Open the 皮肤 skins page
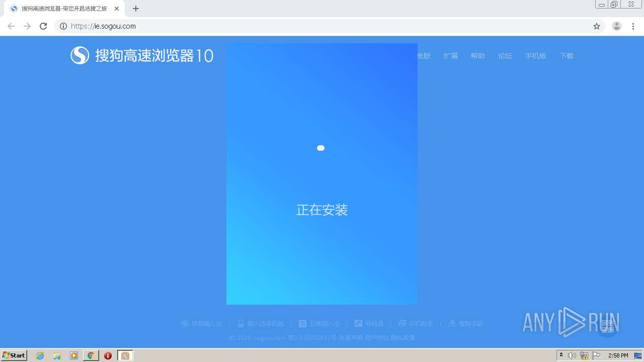The image size is (644, 362). (x=424, y=56)
